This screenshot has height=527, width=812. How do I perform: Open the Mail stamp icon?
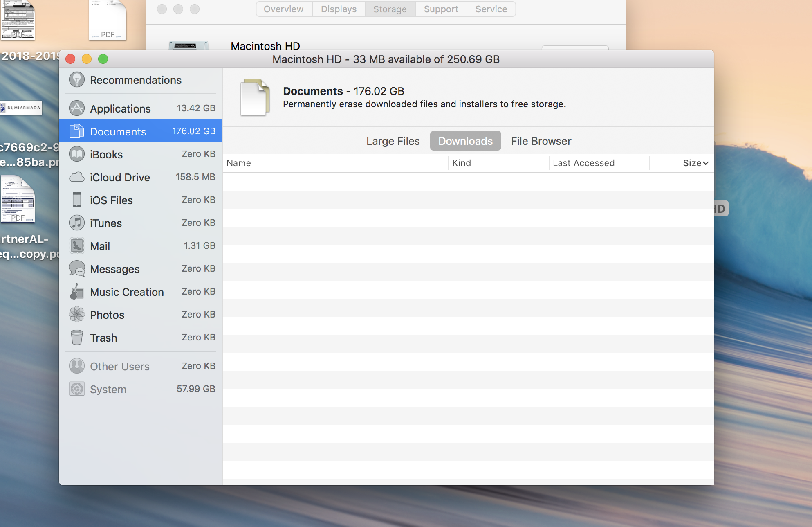coord(77,246)
